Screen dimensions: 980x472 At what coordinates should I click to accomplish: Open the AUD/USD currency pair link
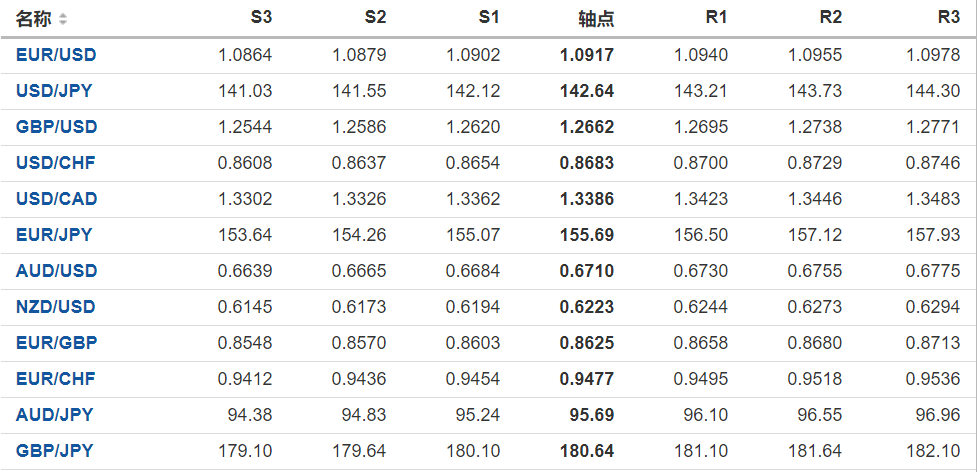[56, 271]
